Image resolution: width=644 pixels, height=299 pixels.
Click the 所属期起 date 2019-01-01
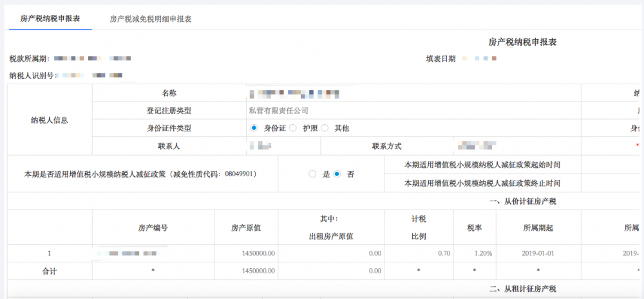538,253
